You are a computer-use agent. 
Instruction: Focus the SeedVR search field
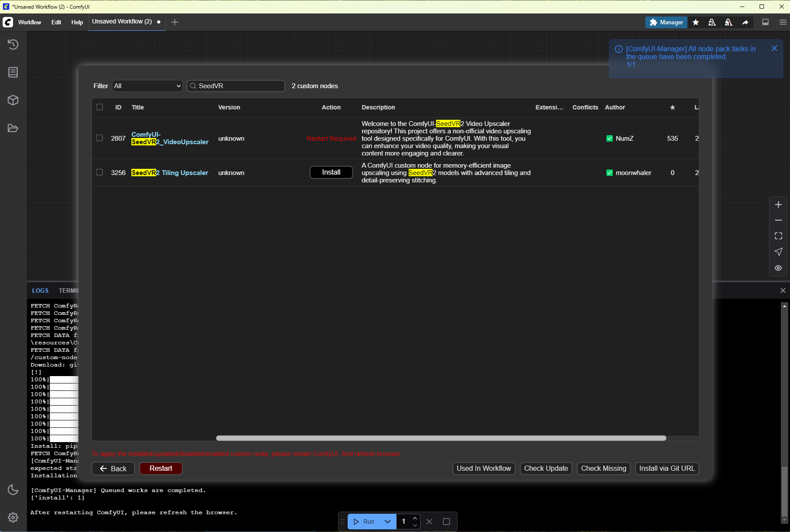236,86
